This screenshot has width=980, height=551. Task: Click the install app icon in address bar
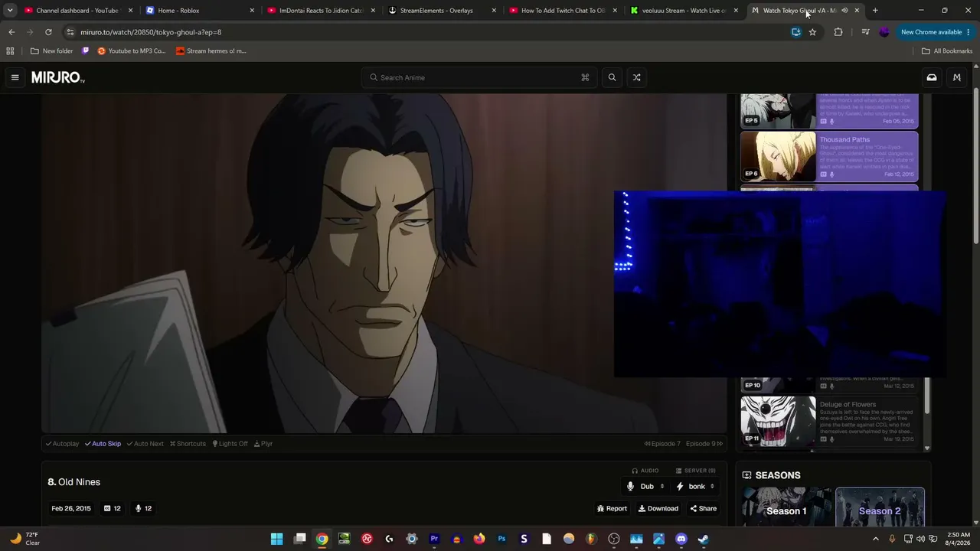click(x=796, y=32)
